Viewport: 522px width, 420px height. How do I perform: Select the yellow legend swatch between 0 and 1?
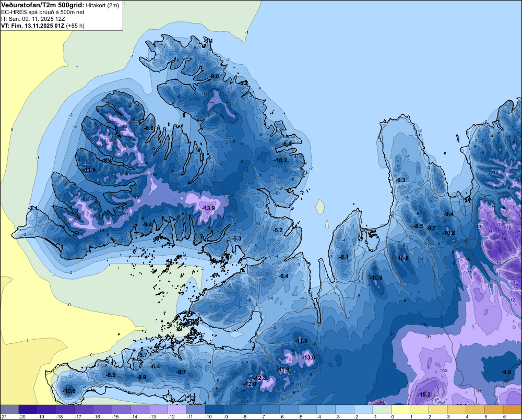pyautogui.click(x=401, y=410)
